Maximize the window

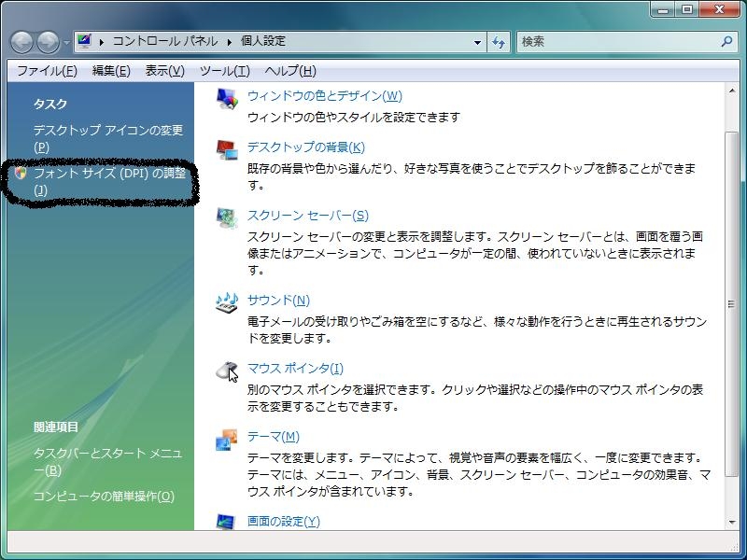(687, 9)
